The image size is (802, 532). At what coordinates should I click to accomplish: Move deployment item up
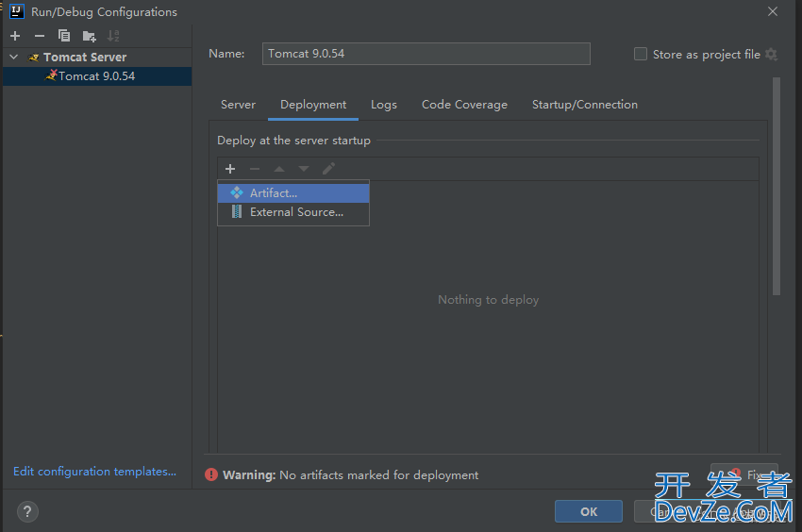[279, 169]
